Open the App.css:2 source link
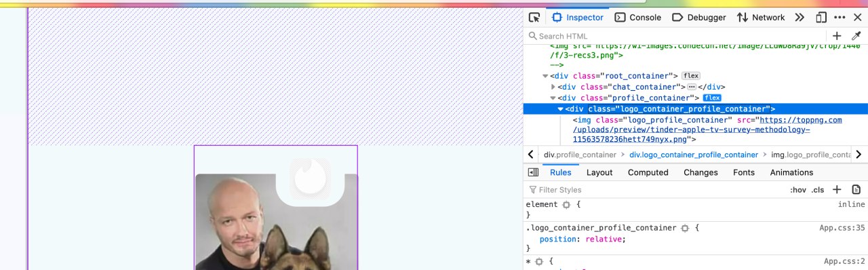Image resolution: width=868 pixels, height=270 pixels. point(844,261)
